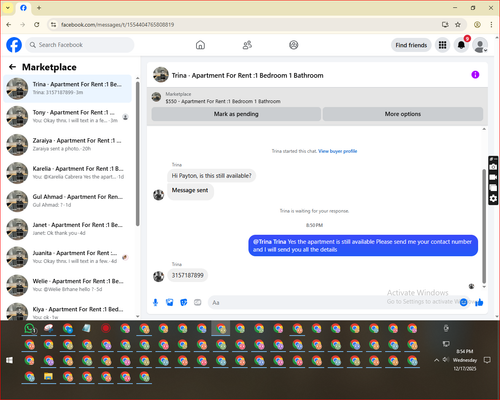
Task: Bookmark this page with the star
Action: coord(458,24)
